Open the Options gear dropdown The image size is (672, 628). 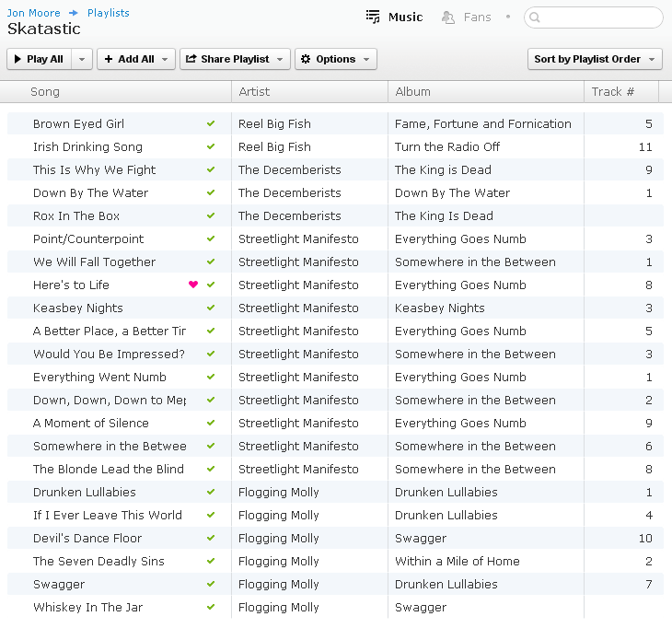click(x=336, y=59)
